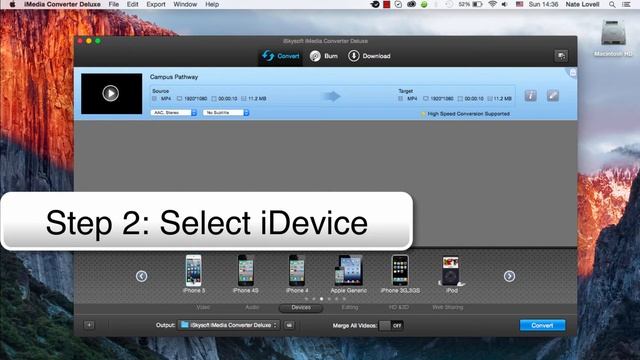The image size is (640, 360).
Task: Open the iMedia Converter Deluxe app menu
Action: (x=62, y=4)
